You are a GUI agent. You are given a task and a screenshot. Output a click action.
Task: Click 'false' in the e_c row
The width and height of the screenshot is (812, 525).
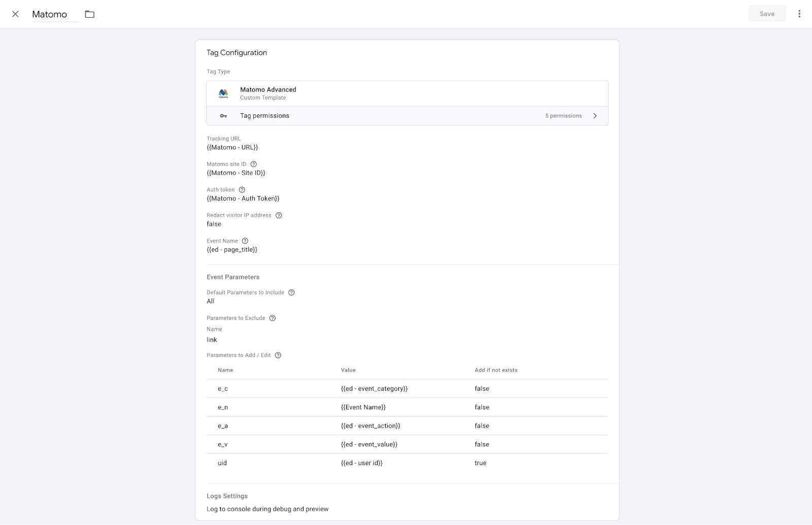coord(482,388)
